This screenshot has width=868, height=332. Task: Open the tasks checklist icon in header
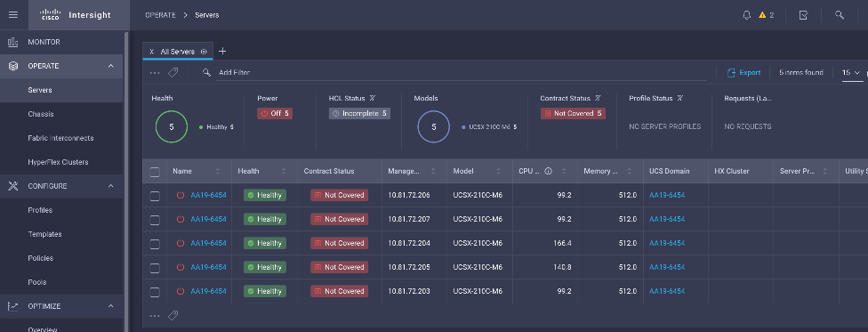(804, 15)
